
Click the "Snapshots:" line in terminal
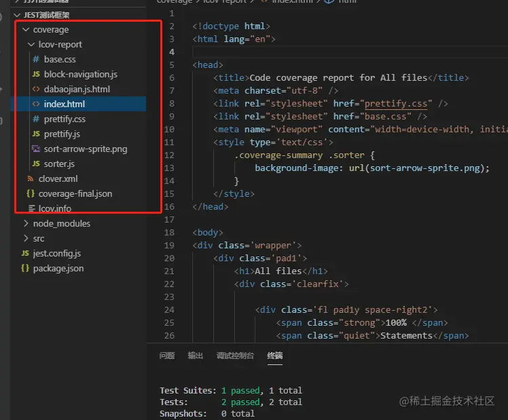[207, 413]
